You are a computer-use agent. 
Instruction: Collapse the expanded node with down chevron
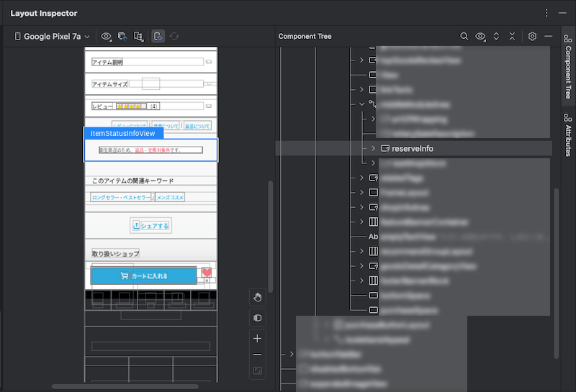362,104
